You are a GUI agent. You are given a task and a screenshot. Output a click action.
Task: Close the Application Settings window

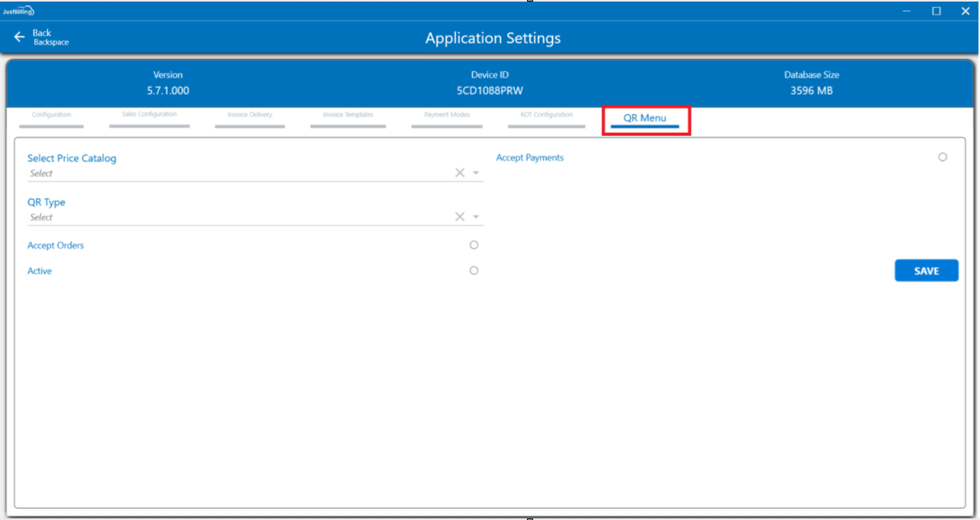(965, 11)
